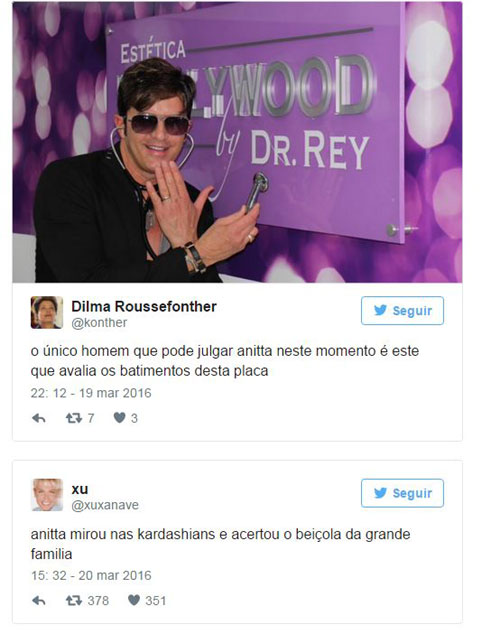Open the Dr. Rey sign photo

click(x=237, y=142)
